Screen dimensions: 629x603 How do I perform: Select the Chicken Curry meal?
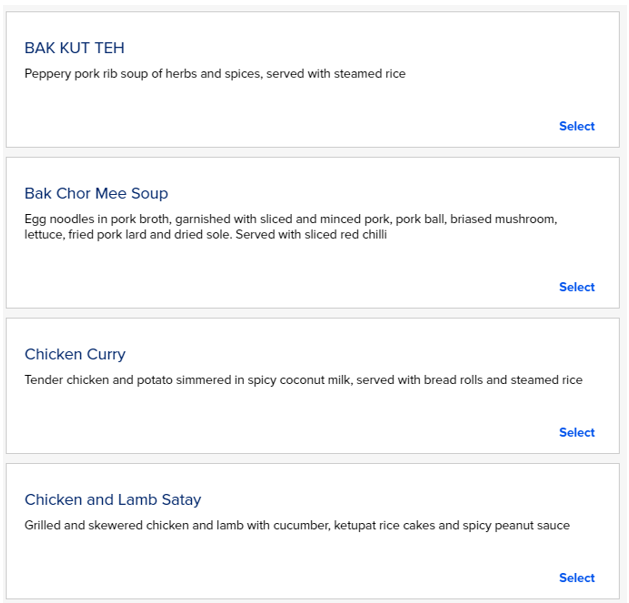[576, 432]
